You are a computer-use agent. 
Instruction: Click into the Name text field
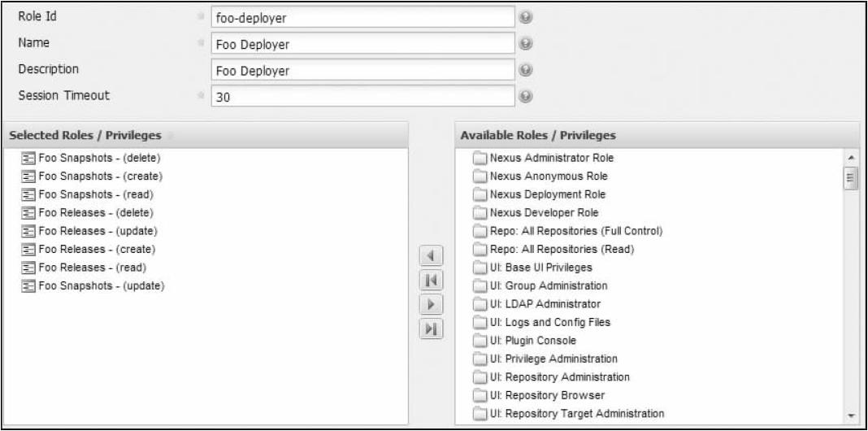pyautogui.click(x=362, y=44)
